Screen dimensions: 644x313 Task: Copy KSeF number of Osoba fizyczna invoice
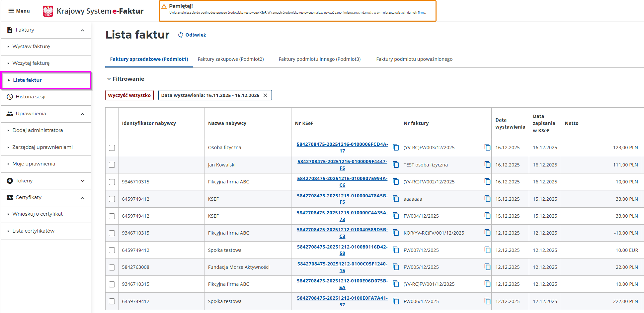click(x=396, y=147)
